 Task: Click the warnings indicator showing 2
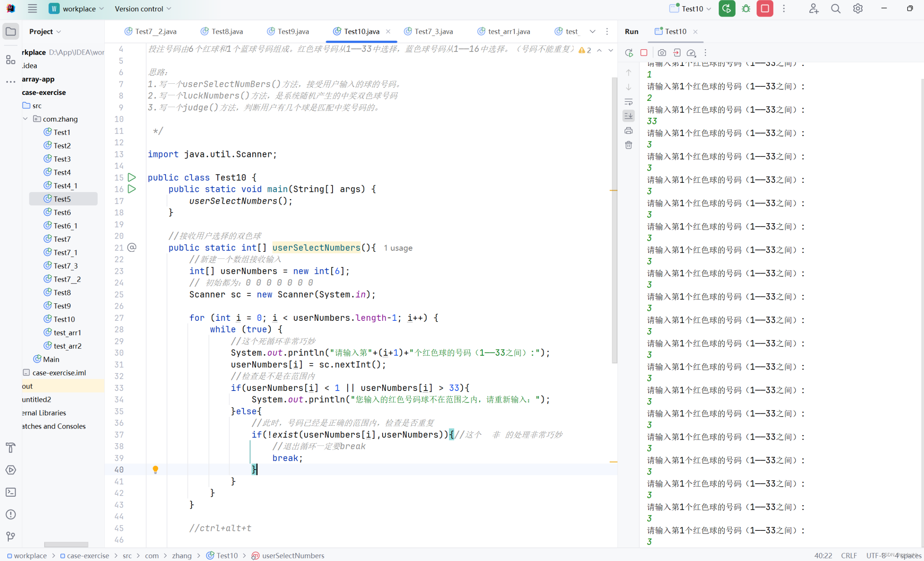[585, 50]
